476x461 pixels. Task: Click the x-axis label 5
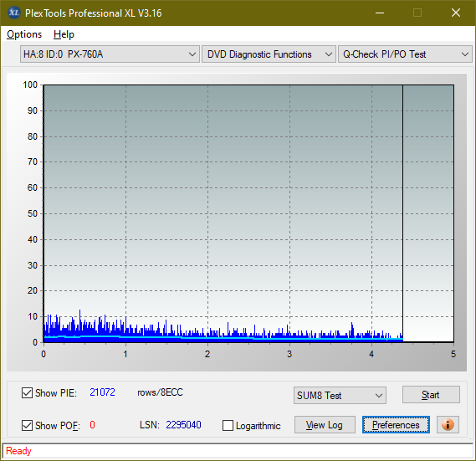[453, 354]
